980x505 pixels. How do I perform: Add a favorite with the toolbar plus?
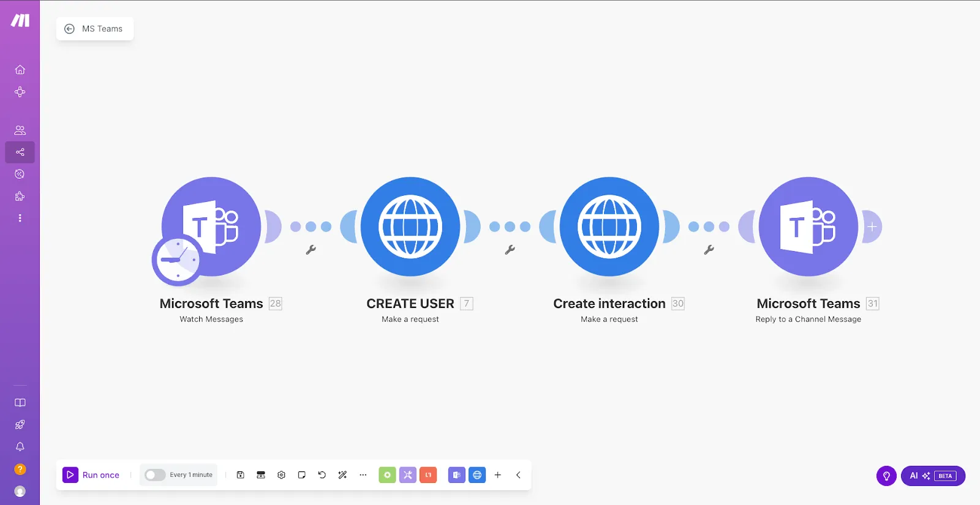498,475
